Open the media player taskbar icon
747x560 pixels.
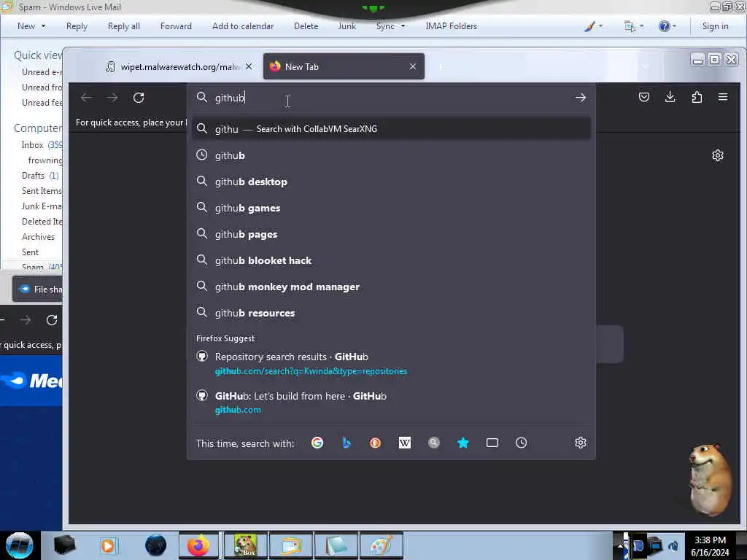point(108,545)
